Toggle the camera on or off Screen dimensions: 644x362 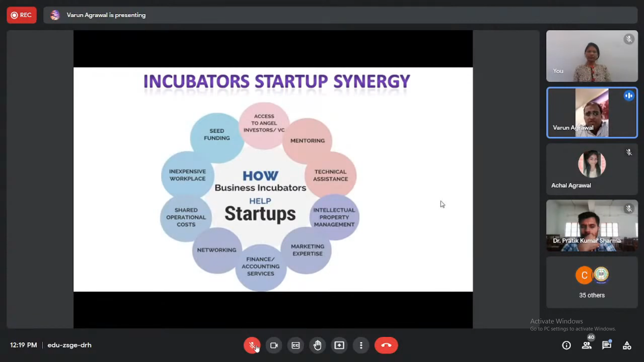pos(274,345)
